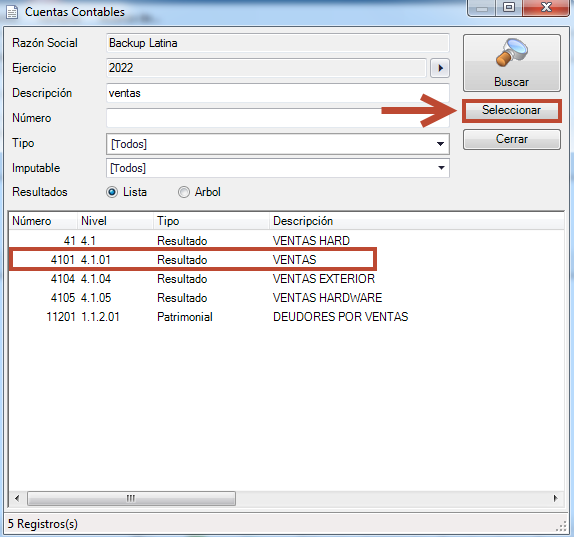Click the horizontal scrollbar thumb
This screenshot has width=574, height=537.
tap(131, 498)
